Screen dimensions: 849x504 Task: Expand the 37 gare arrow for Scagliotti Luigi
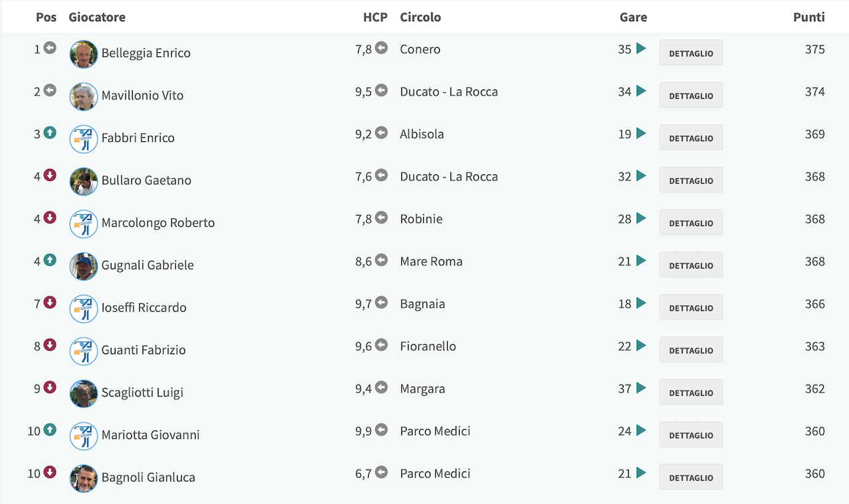pos(641,388)
